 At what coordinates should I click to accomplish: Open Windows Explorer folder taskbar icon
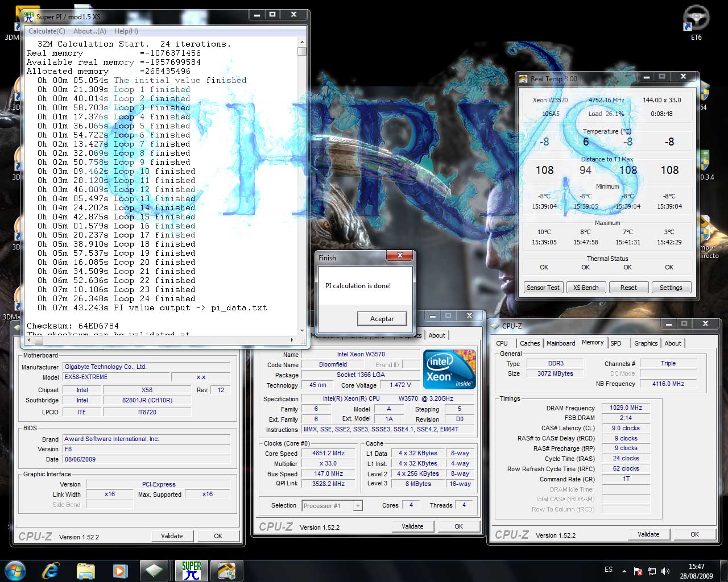pyautogui.click(x=85, y=571)
